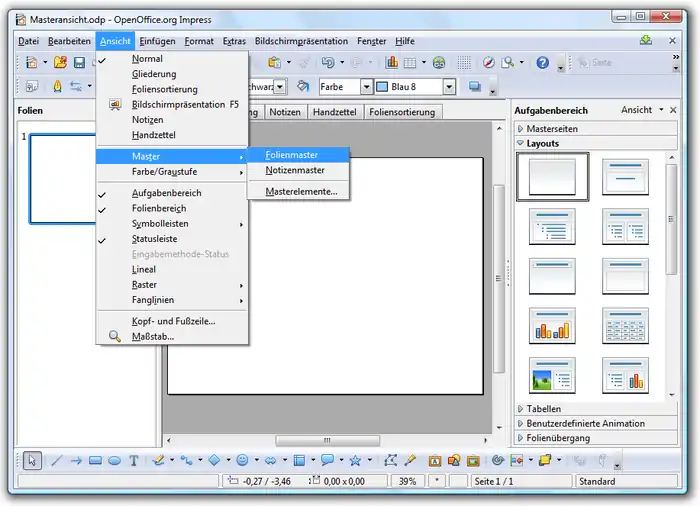Image resolution: width=700 pixels, height=506 pixels.
Task: Click the Edit Points icon
Action: 391,460
